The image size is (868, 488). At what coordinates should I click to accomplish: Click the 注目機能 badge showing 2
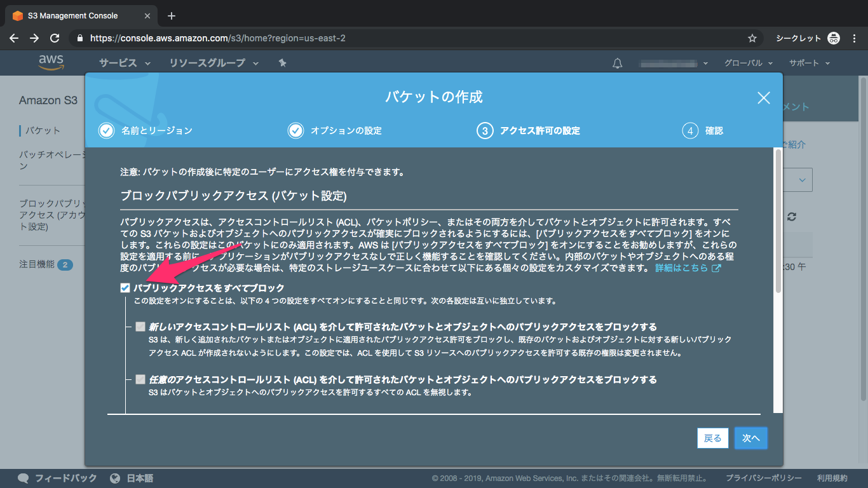click(x=65, y=264)
